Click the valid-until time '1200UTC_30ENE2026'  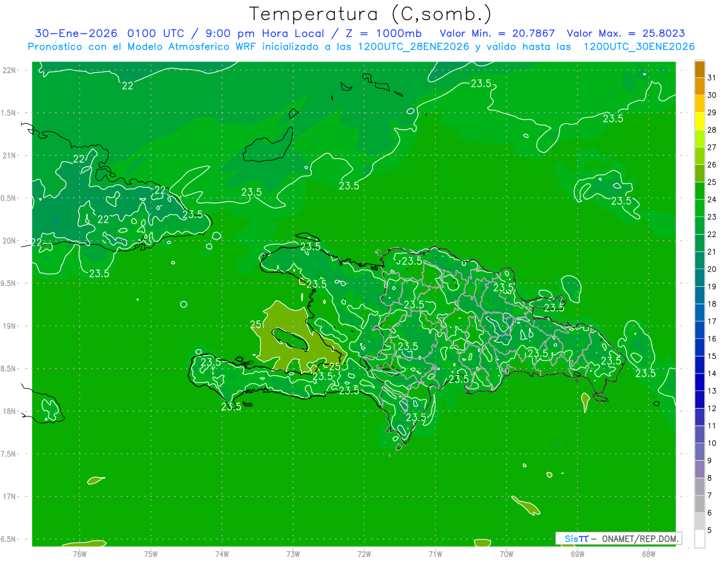pos(639,47)
